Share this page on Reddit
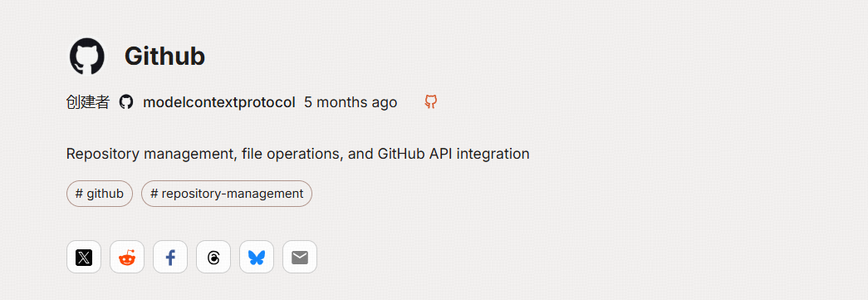 tap(127, 257)
